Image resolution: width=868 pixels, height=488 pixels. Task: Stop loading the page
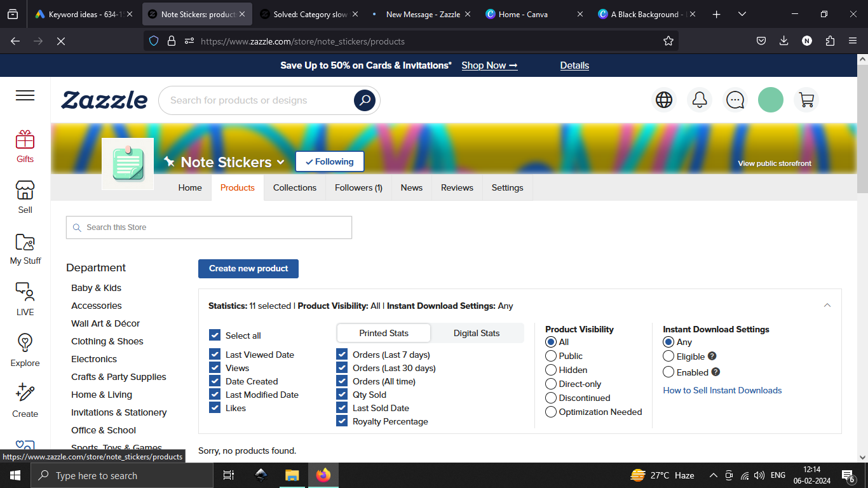tap(61, 41)
